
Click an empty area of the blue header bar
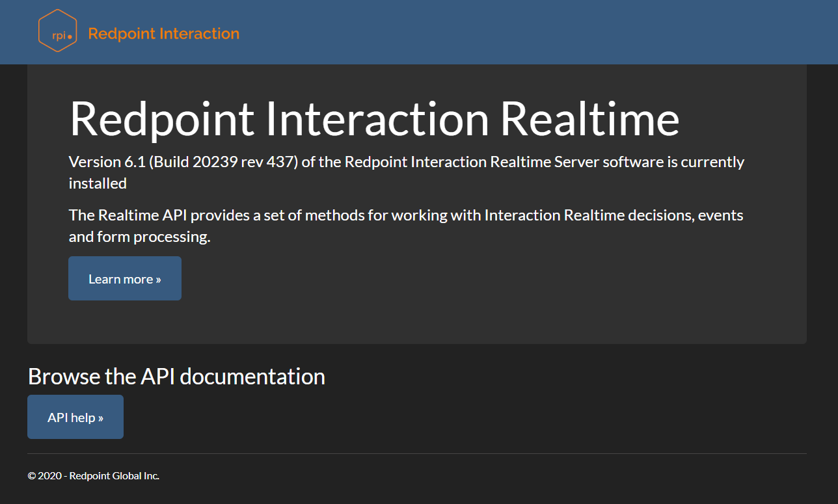(520, 33)
